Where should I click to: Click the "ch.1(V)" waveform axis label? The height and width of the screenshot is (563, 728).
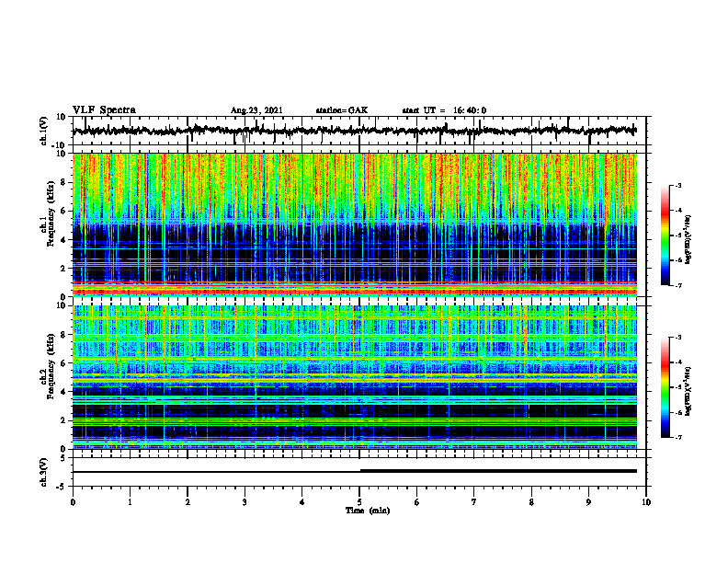[44, 131]
